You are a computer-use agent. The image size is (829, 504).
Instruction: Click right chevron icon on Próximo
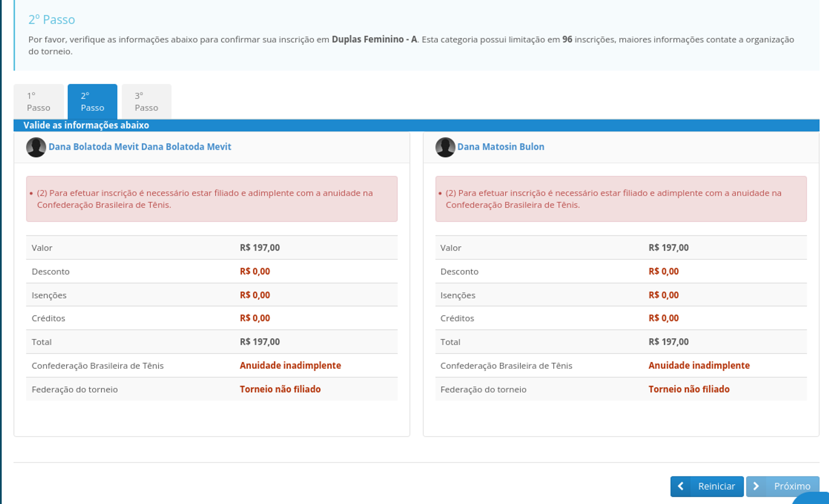pos(756,486)
